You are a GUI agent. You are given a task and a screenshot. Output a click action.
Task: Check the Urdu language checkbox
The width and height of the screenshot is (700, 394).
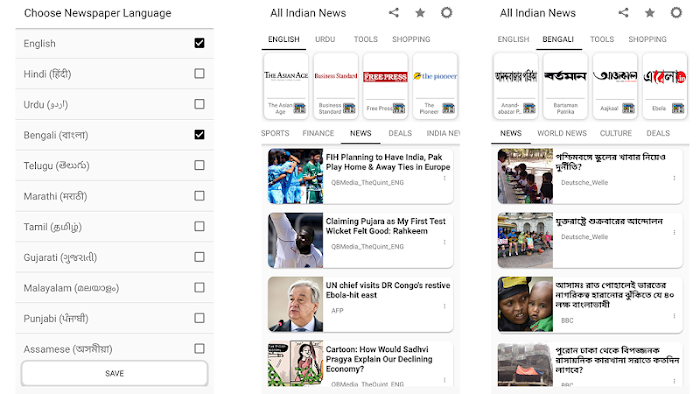(200, 104)
